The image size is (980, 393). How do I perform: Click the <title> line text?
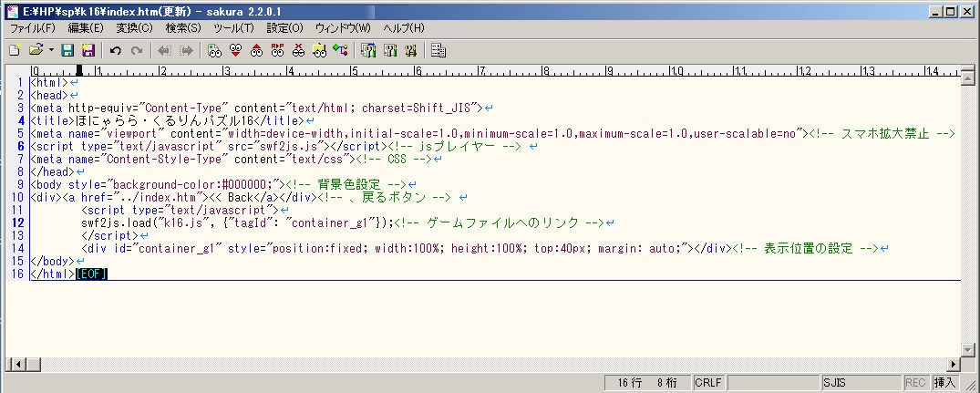pos(168,120)
